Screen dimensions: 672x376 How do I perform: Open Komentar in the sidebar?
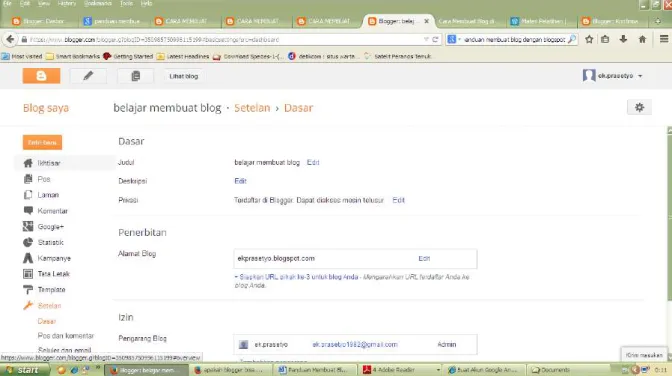pos(53,211)
